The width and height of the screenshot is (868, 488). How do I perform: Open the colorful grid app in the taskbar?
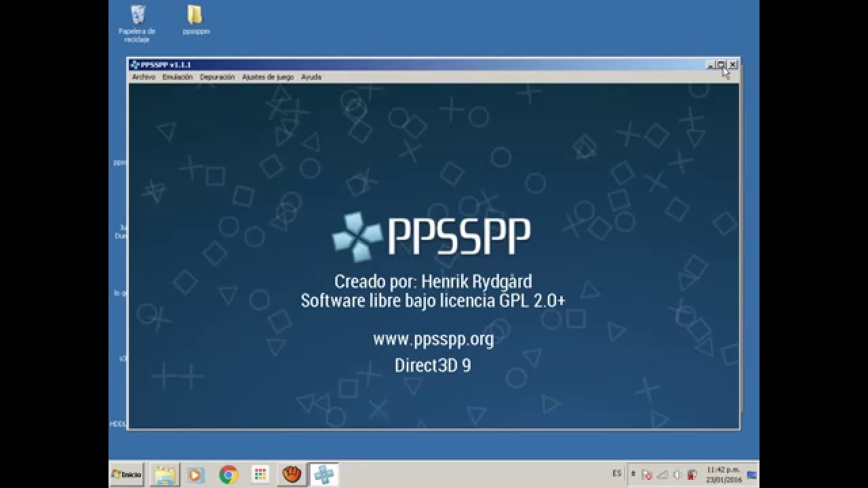coord(260,474)
